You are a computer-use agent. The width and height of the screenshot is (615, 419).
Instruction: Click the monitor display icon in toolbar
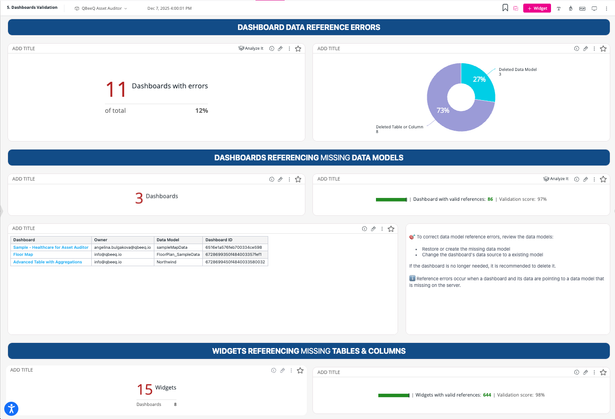pos(594,7)
